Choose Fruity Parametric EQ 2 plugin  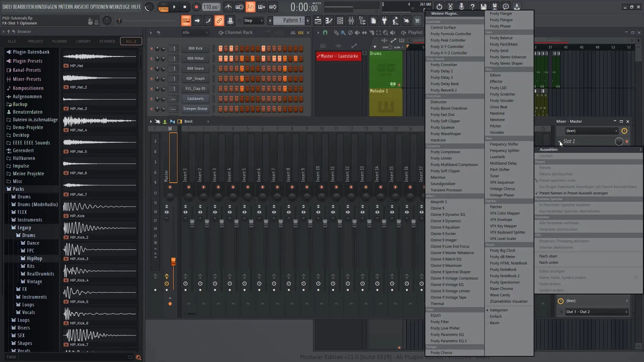pos(448,341)
